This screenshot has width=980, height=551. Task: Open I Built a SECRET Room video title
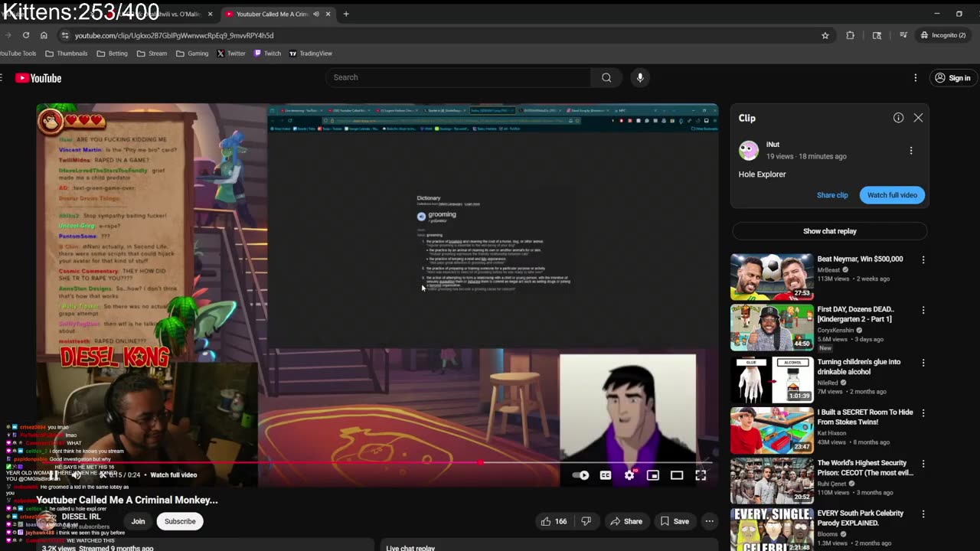point(865,417)
